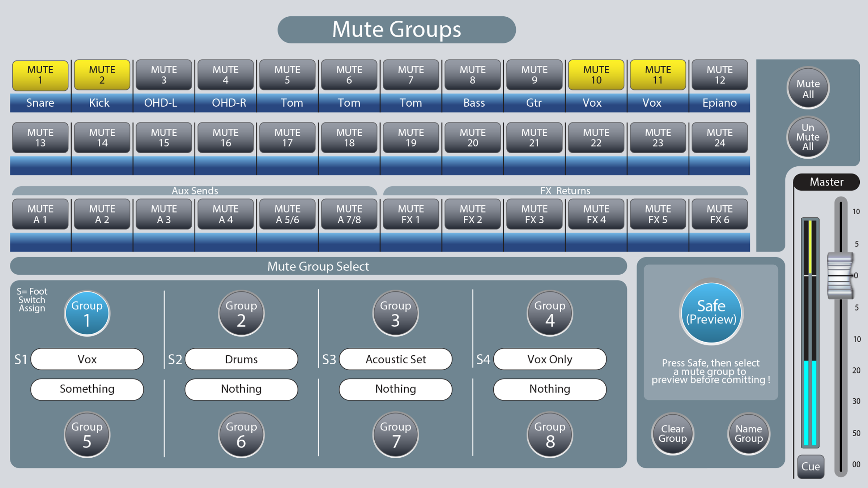Toggle MUTE 24 channel button
The image size is (868, 488).
[720, 138]
